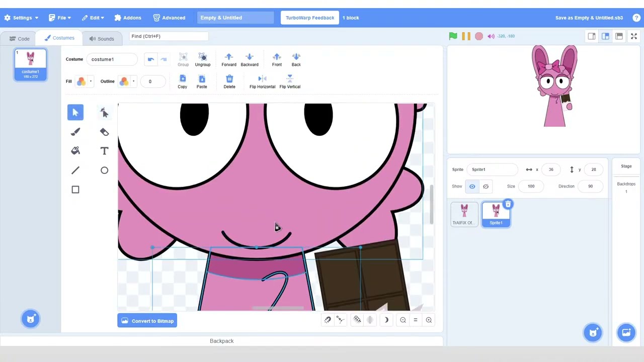Open the Fill color swatch

pyautogui.click(x=81, y=81)
